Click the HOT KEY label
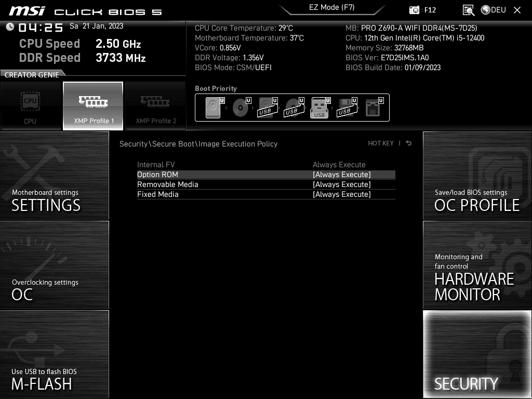 point(381,143)
